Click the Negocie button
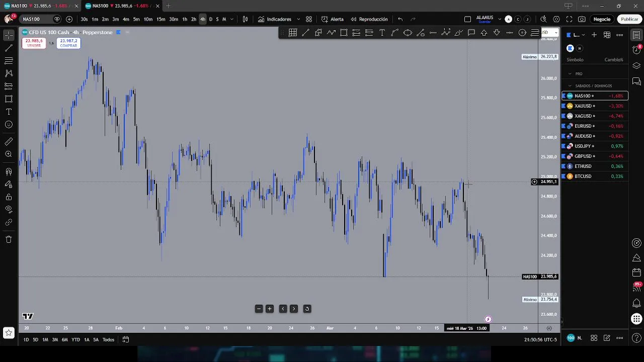This screenshot has width=644, height=362. point(602,19)
